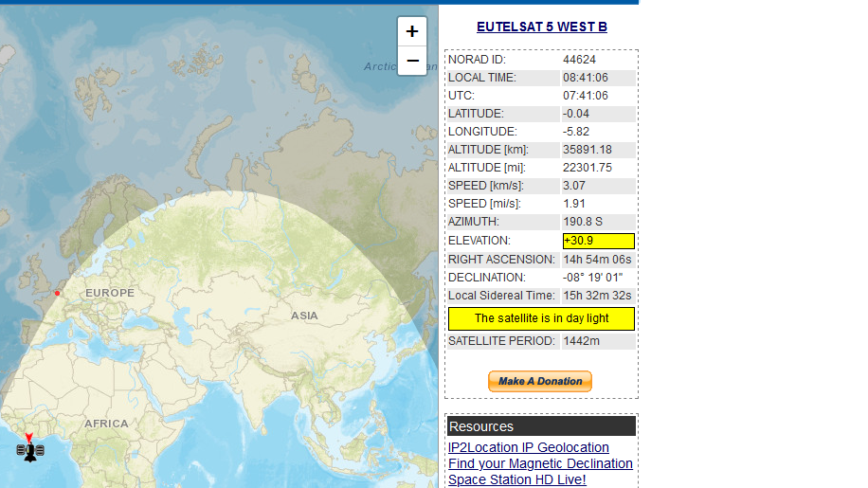Select the red observer location dot
868x488 pixels.
point(57,293)
